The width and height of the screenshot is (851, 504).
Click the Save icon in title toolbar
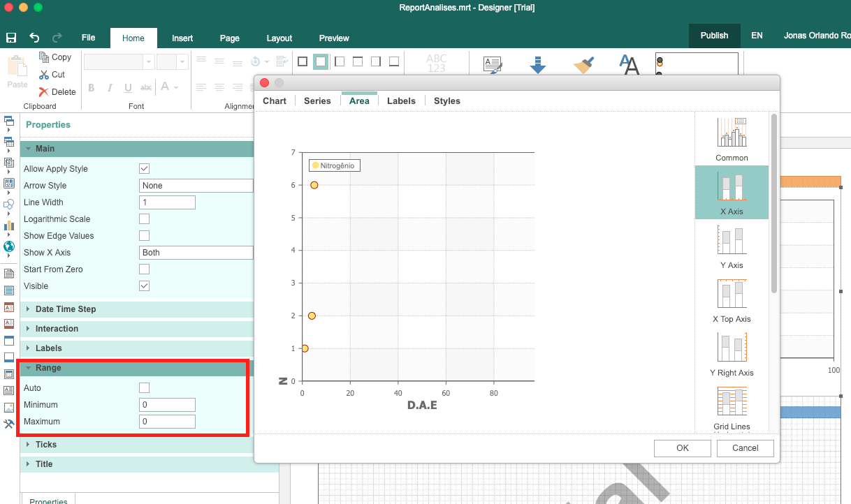click(x=11, y=38)
